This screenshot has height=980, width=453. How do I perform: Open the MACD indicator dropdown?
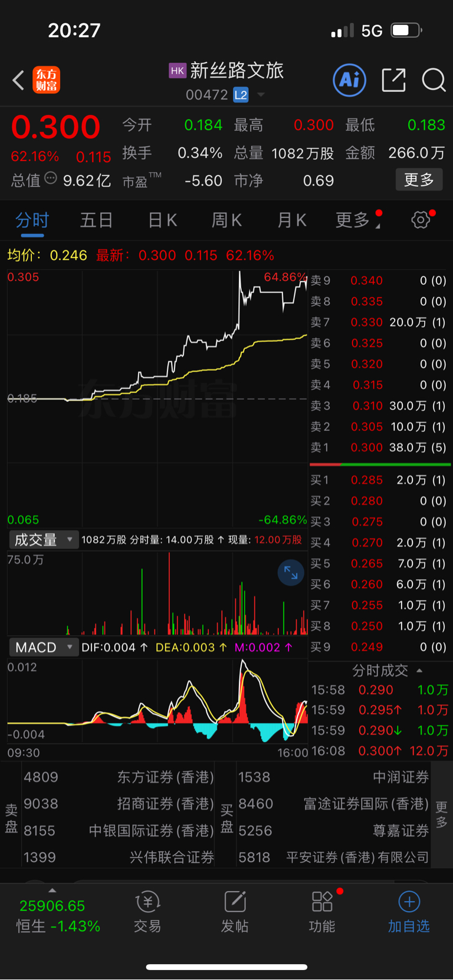tap(43, 647)
